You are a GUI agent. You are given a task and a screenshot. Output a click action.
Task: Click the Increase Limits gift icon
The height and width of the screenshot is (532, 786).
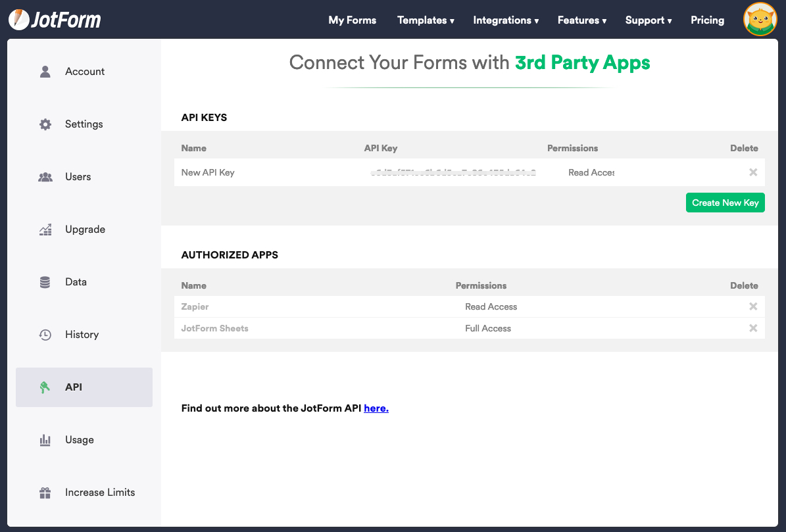click(45, 493)
